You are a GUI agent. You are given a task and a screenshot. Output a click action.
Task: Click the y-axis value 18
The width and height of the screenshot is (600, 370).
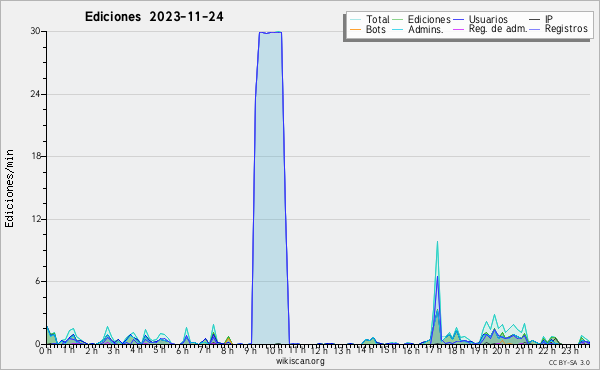coord(36,156)
